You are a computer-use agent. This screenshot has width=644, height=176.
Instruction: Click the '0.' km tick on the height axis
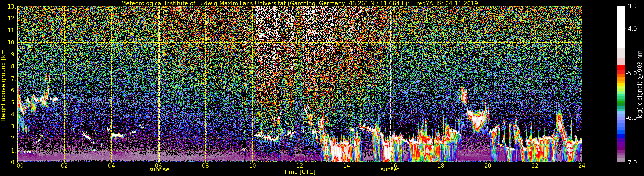click(13, 162)
